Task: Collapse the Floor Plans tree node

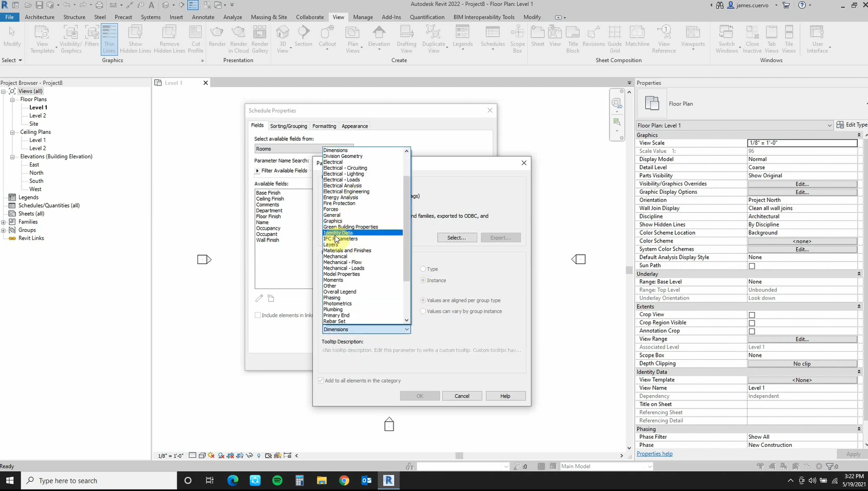Action: click(x=12, y=99)
